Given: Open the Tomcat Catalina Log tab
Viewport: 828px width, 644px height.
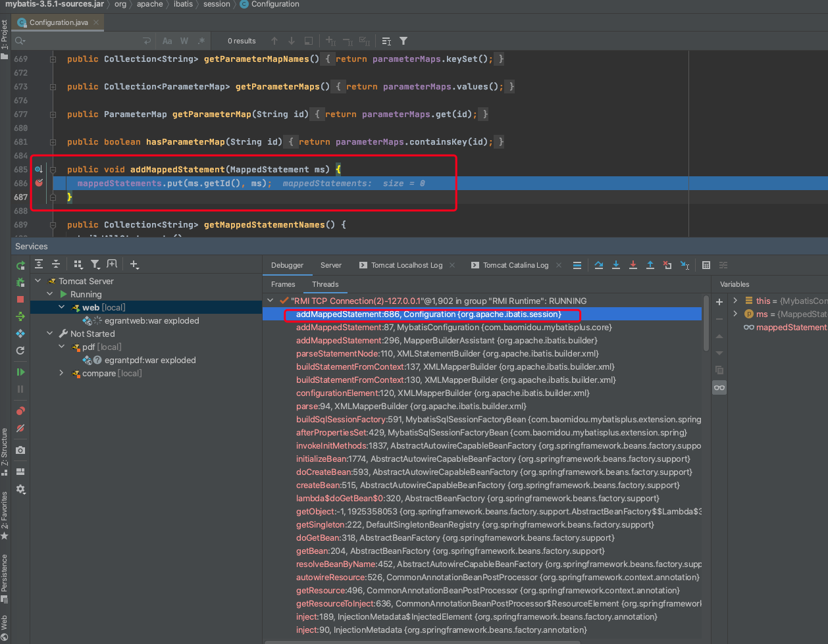Looking at the screenshot, I should click(515, 265).
